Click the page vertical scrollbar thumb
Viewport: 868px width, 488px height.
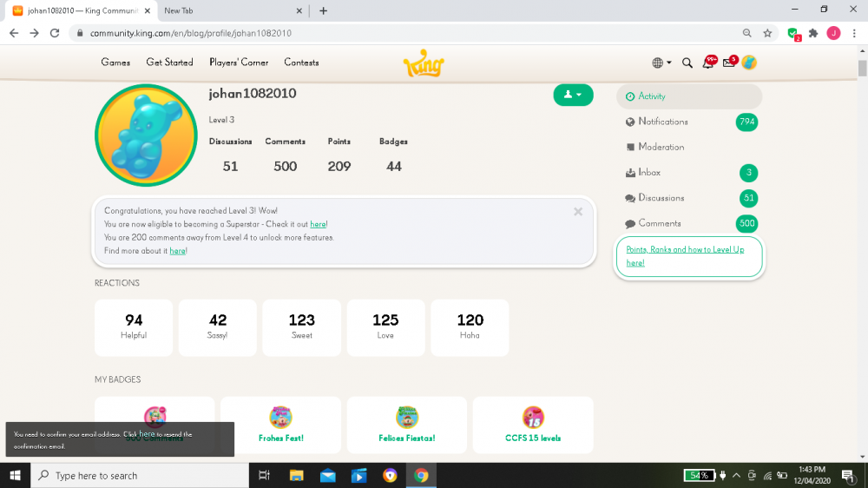[x=863, y=68]
